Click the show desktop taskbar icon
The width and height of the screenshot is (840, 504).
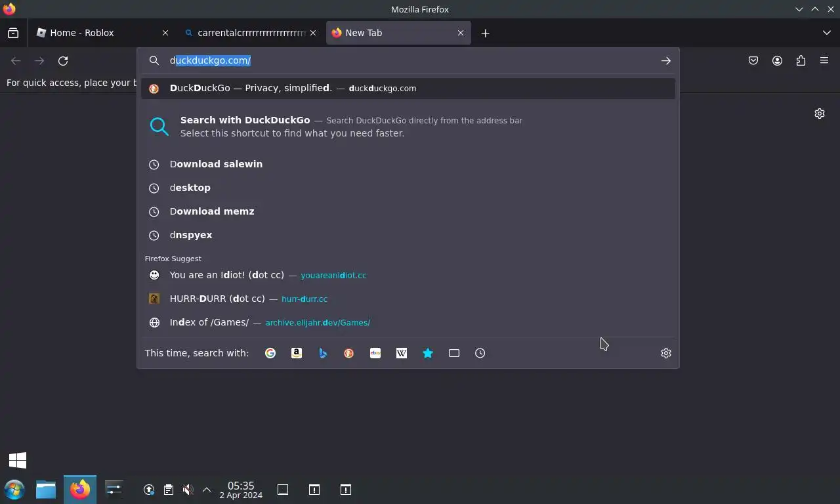pos(283,490)
